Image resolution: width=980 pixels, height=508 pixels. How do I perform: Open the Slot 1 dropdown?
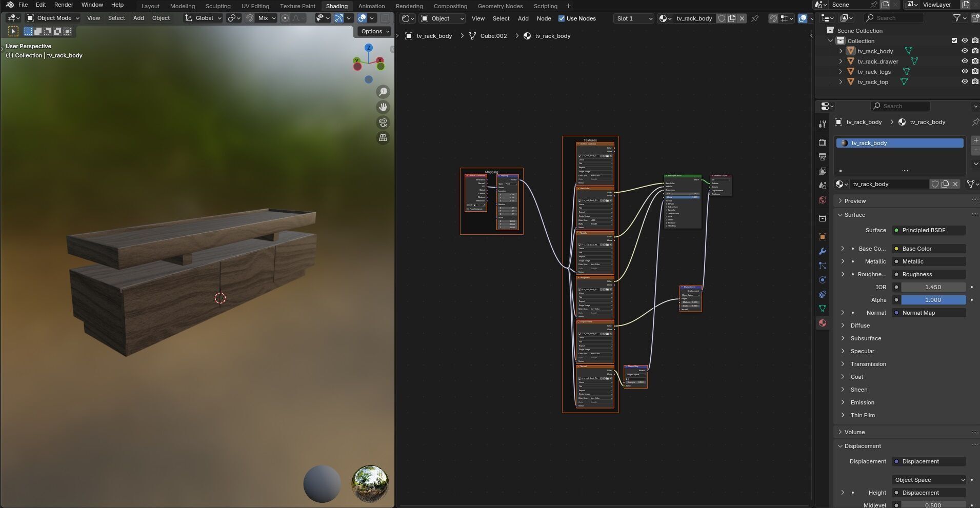coord(634,18)
